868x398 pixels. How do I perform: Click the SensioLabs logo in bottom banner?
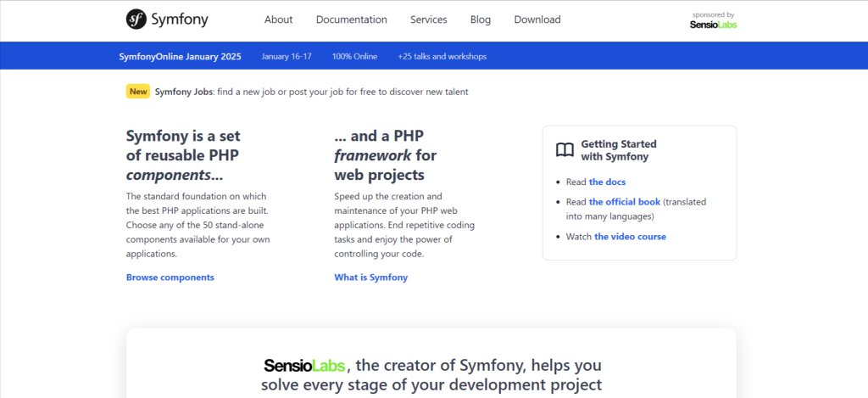303,367
